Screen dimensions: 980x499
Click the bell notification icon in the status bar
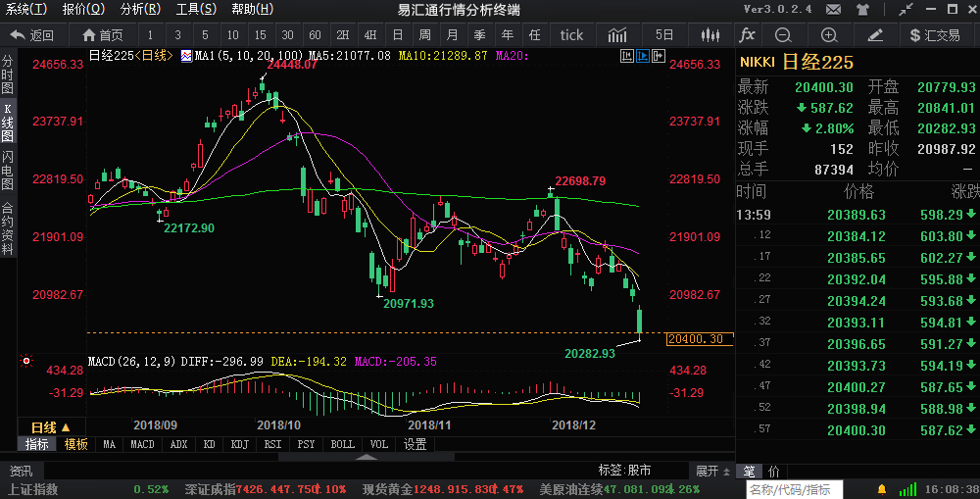[x=882, y=489]
